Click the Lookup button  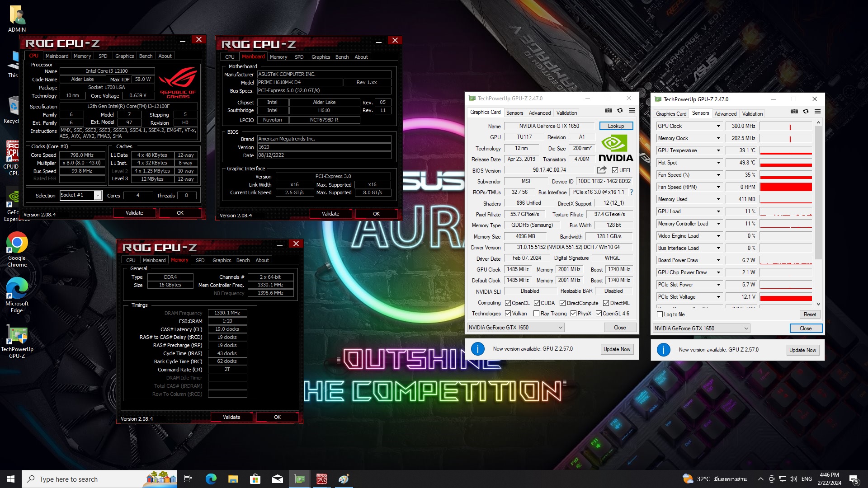pyautogui.click(x=615, y=126)
